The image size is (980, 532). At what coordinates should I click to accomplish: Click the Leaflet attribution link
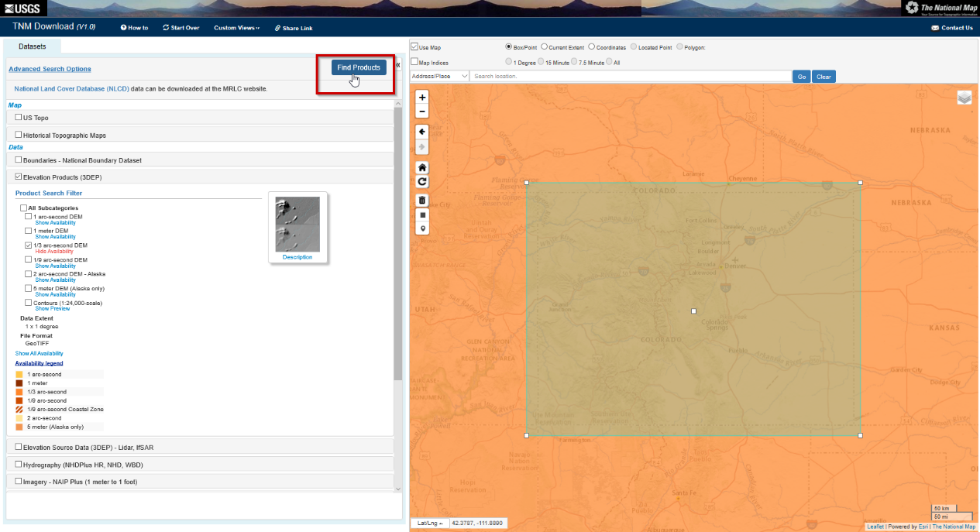pyautogui.click(x=875, y=527)
